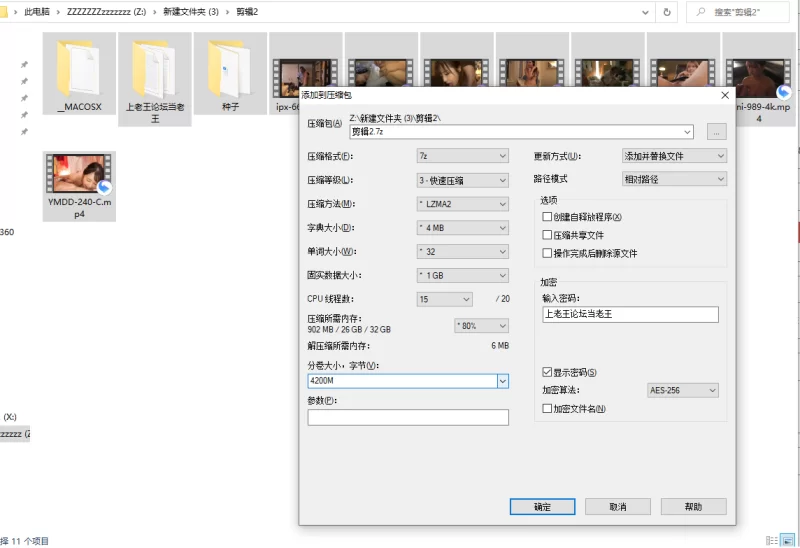
Task: Select the ipx-6 video thumbnail
Action: coord(284,73)
